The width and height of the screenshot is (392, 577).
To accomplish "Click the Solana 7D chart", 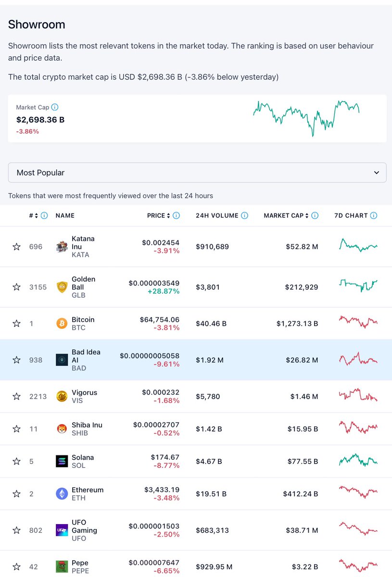I will point(358,460).
